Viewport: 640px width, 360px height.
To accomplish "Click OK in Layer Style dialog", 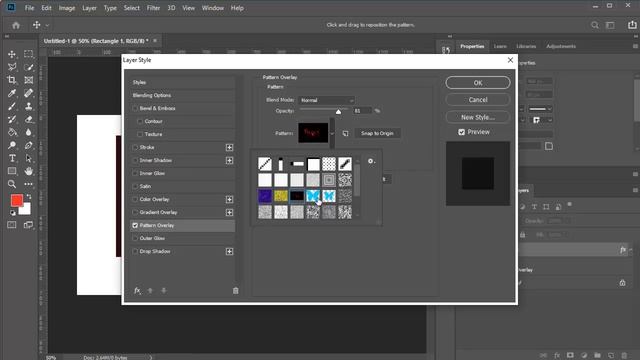I will 478,83.
